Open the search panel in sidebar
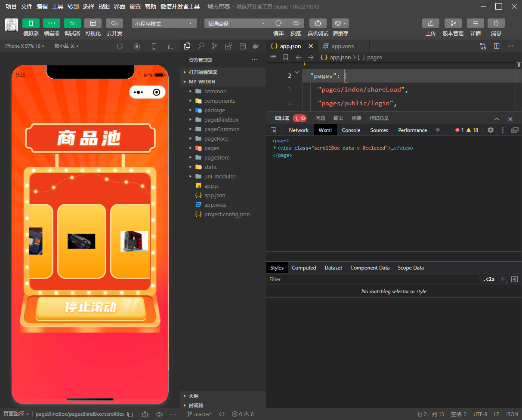Image resolution: width=522 pixels, height=420 pixels. [201, 46]
